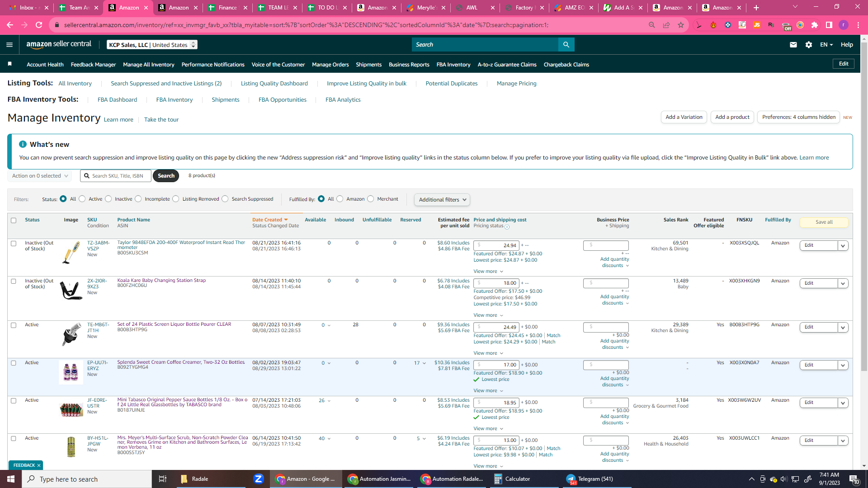Open the Zoom app in the taskbar
868x488 pixels.
[259, 479]
